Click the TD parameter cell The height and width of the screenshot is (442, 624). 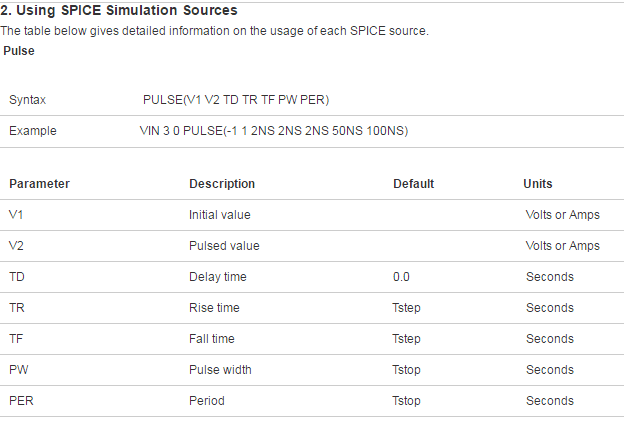pos(17,277)
